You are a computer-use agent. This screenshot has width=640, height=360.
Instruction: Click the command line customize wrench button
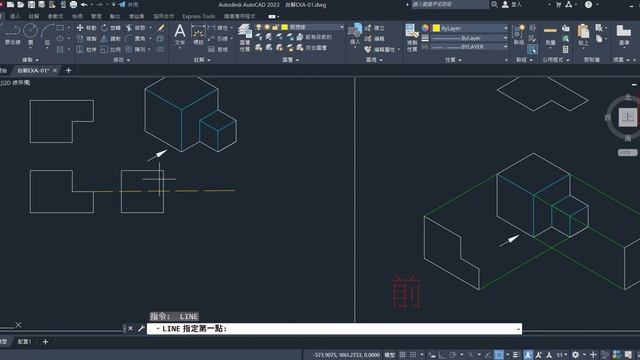pyautogui.click(x=141, y=328)
